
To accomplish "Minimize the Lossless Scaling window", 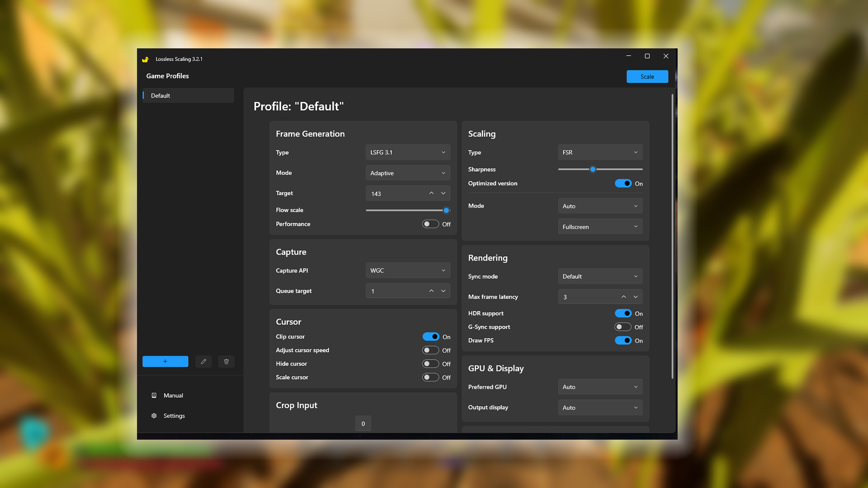I will tap(628, 56).
